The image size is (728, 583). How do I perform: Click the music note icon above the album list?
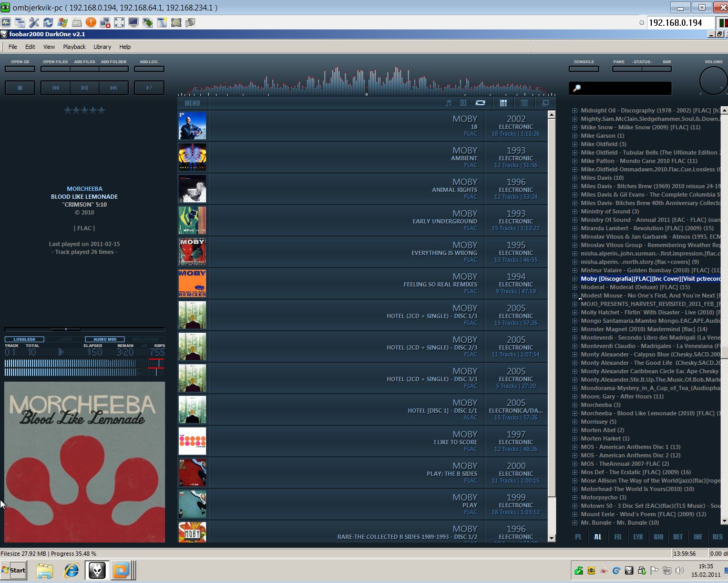tap(448, 103)
